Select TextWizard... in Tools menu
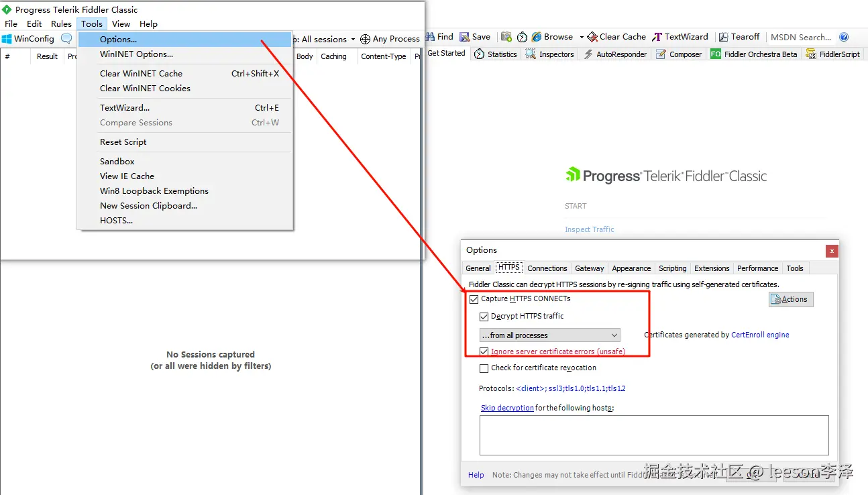 point(185,108)
